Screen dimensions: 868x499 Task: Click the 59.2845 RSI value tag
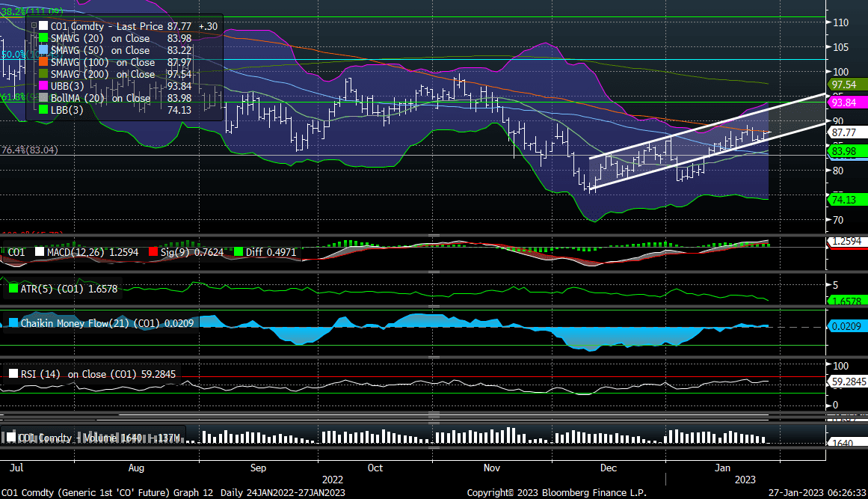tap(848, 382)
